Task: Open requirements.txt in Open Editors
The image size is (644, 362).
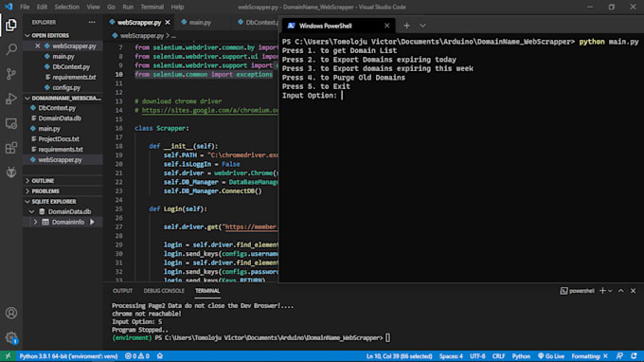Action: (74, 78)
